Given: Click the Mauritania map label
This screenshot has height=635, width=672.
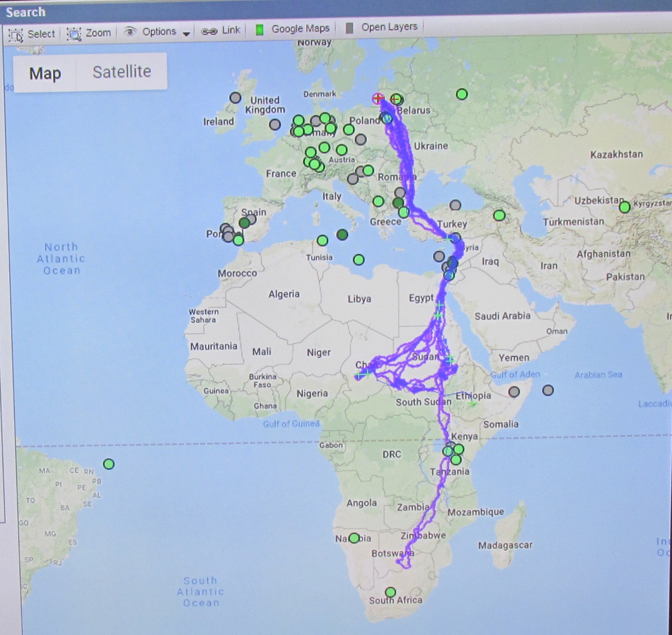Looking at the screenshot, I should (x=213, y=346).
